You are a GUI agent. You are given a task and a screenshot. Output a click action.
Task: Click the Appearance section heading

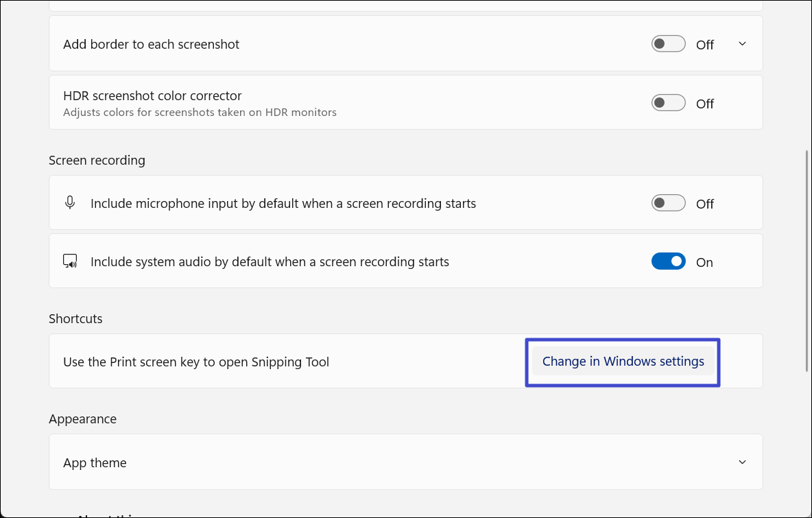point(82,419)
